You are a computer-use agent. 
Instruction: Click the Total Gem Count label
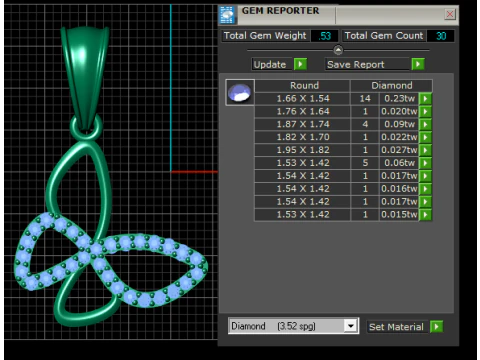coord(384,36)
